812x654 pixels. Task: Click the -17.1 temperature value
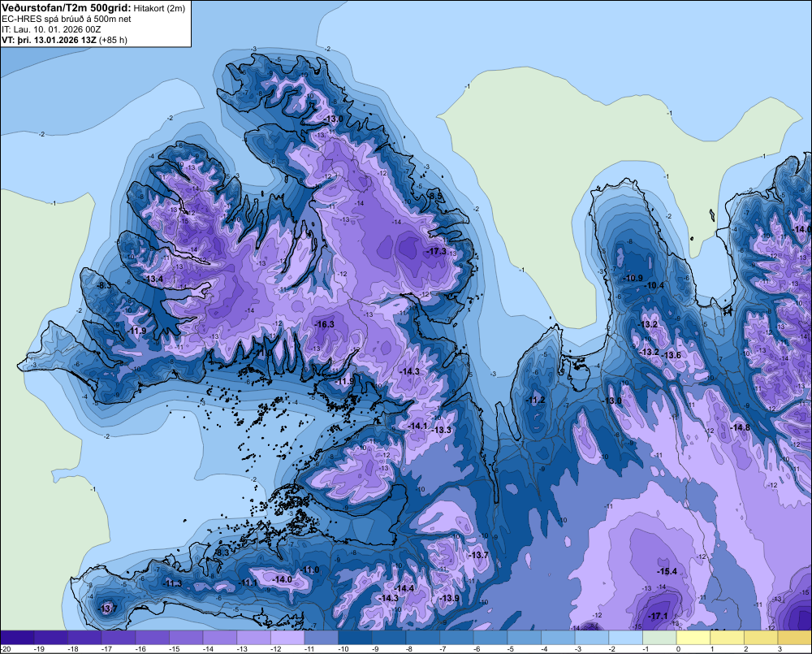pos(659,616)
